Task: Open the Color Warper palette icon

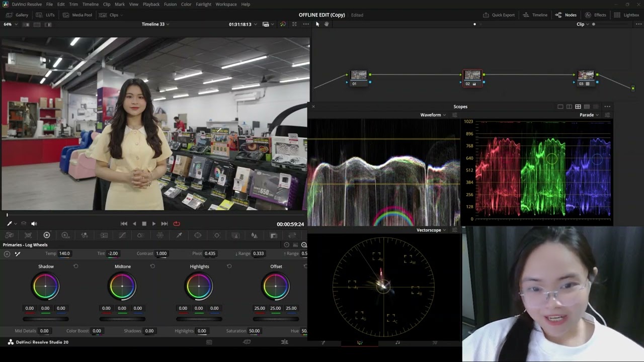Action: point(160,235)
